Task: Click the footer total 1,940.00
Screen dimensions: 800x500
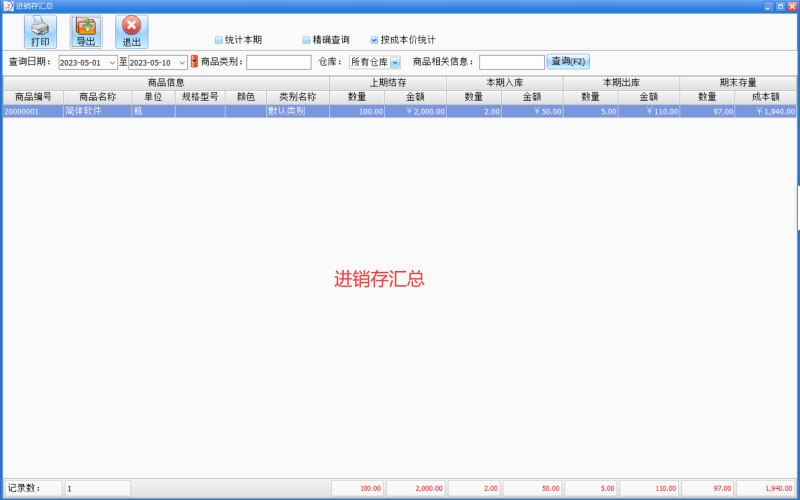Action: coord(766,488)
